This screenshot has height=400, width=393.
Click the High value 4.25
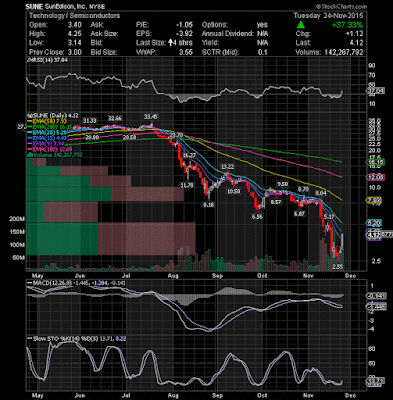[74, 34]
